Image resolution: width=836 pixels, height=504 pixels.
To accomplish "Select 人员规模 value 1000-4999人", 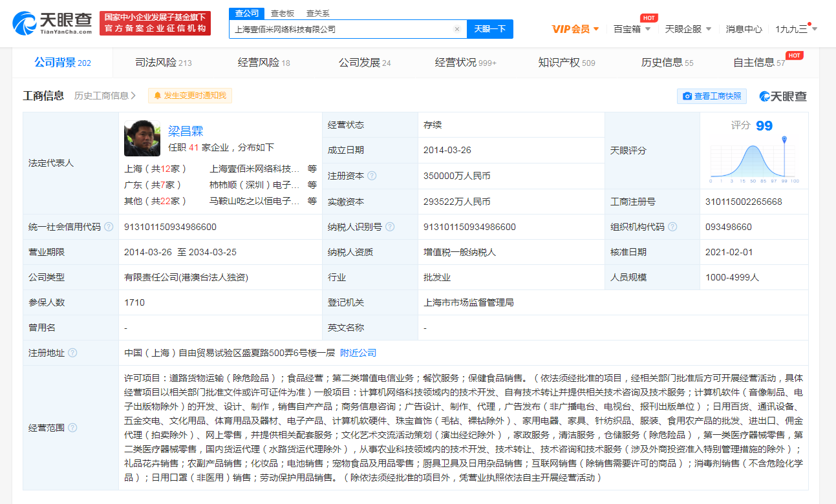I will coord(733,277).
